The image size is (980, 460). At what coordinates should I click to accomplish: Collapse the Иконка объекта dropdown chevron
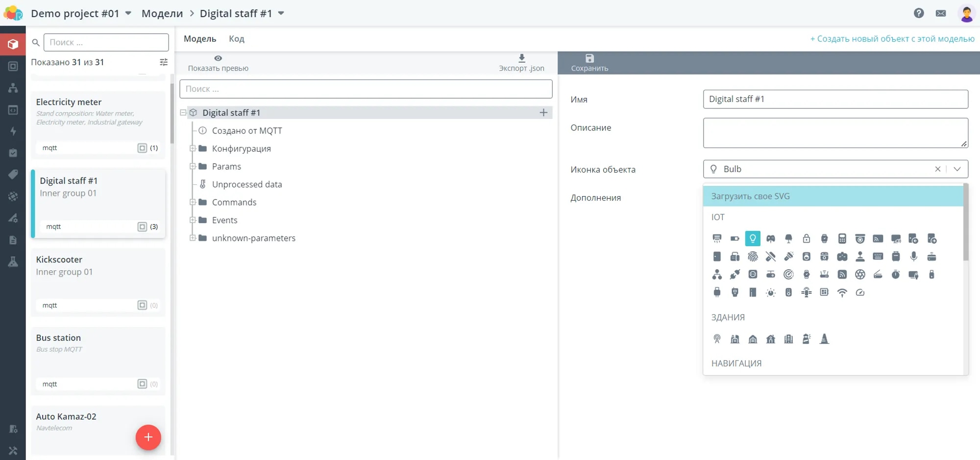(x=957, y=169)
